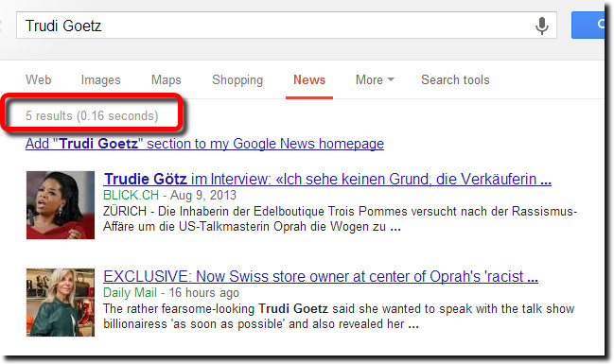Image resolution: width=614 pixels, height=364 pixels.
Task: Click the ZÜRICH Edelboutique Trois Pommes snippet
Action: [x=340, y=218]
